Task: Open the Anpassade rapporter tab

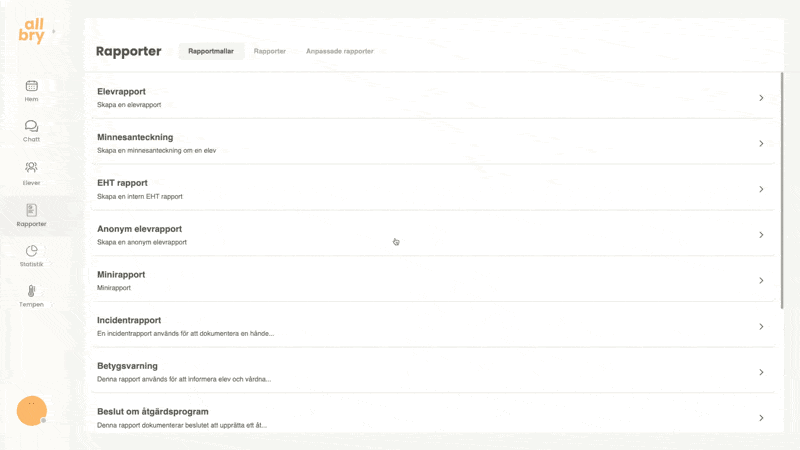Action: (x=340, y=51)
